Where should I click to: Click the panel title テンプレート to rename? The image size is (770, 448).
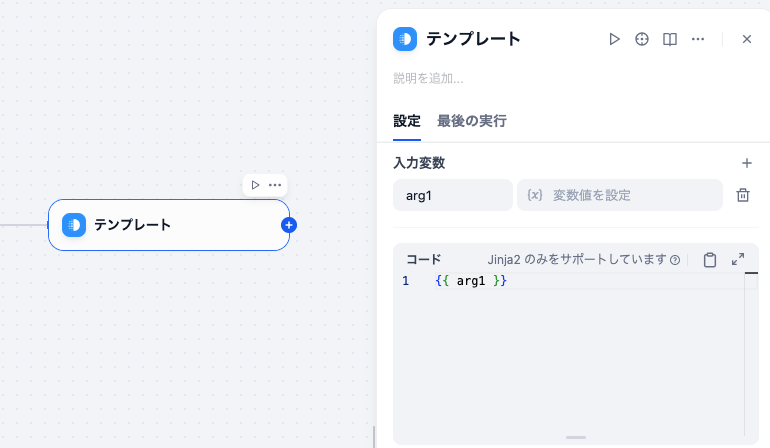(x=473, y=39)
